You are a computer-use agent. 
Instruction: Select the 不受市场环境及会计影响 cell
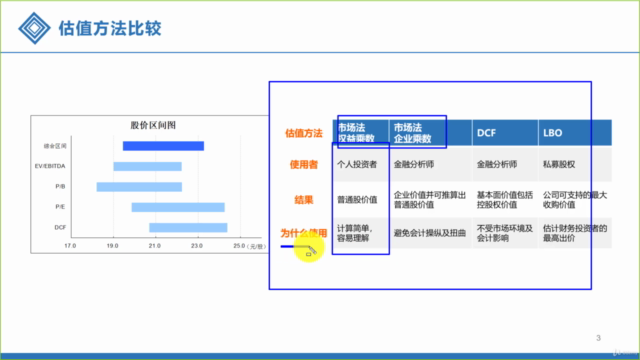505,233
